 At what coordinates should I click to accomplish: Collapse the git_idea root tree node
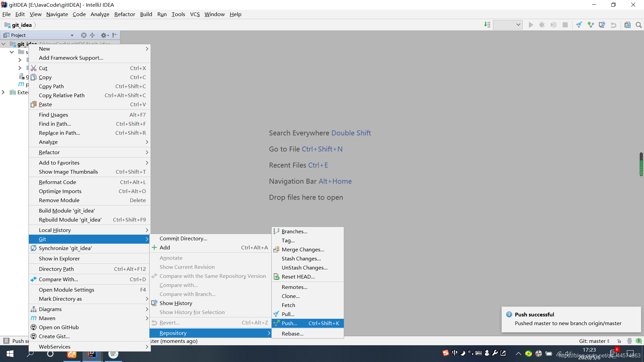pyautogui.click(x=3, y=44)
